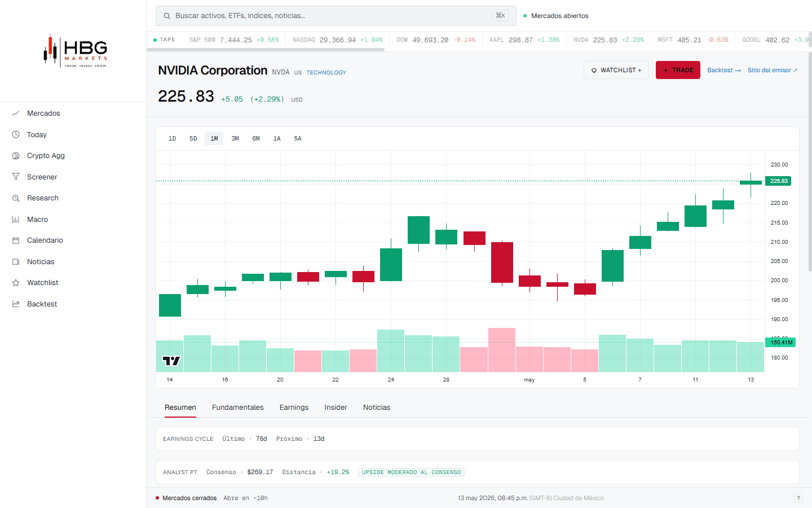
Task: Click the AAPL ticker in the tape
Action: tap(524, 40)
